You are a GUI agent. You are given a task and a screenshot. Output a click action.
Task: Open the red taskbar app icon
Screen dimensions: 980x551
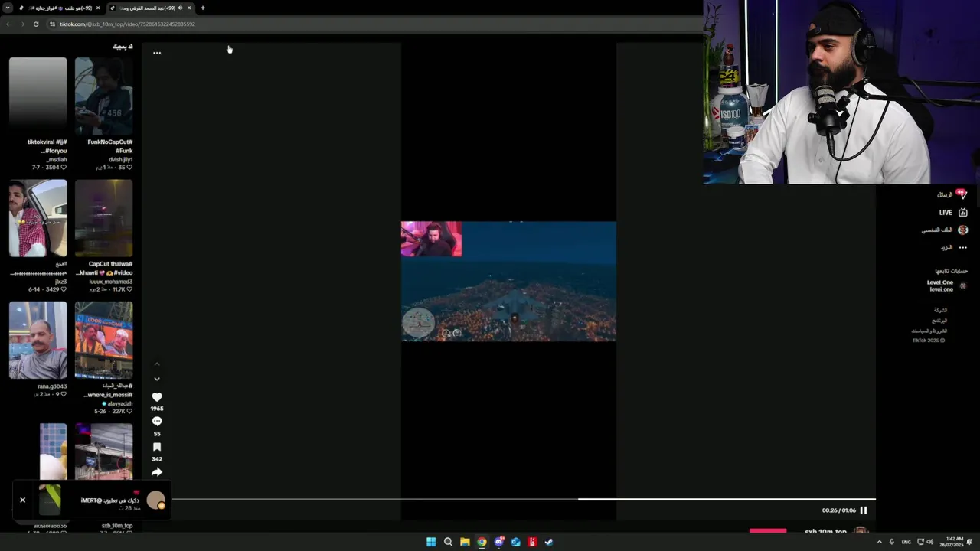click(x=532, y=542)
